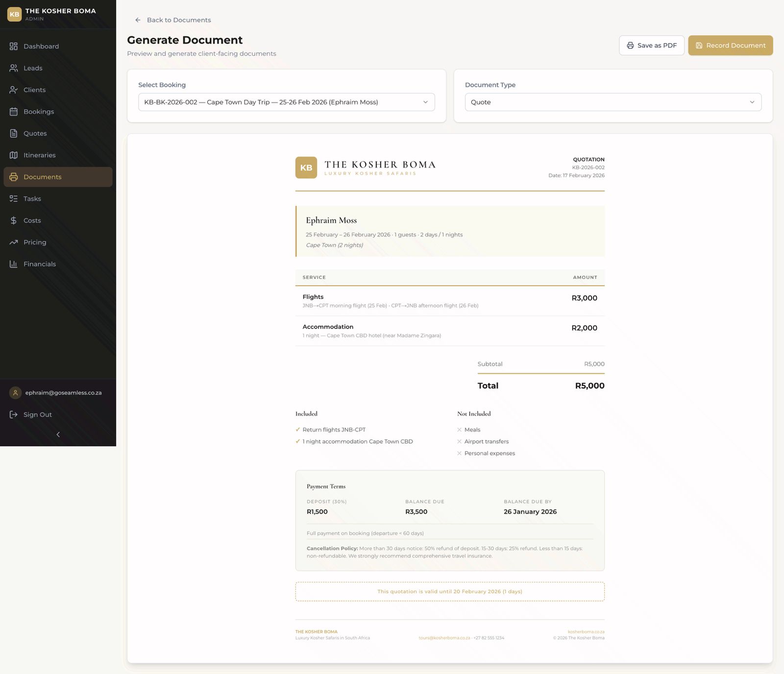Select the active Documents menu item

pyautogui.click(x=43, y=177)
